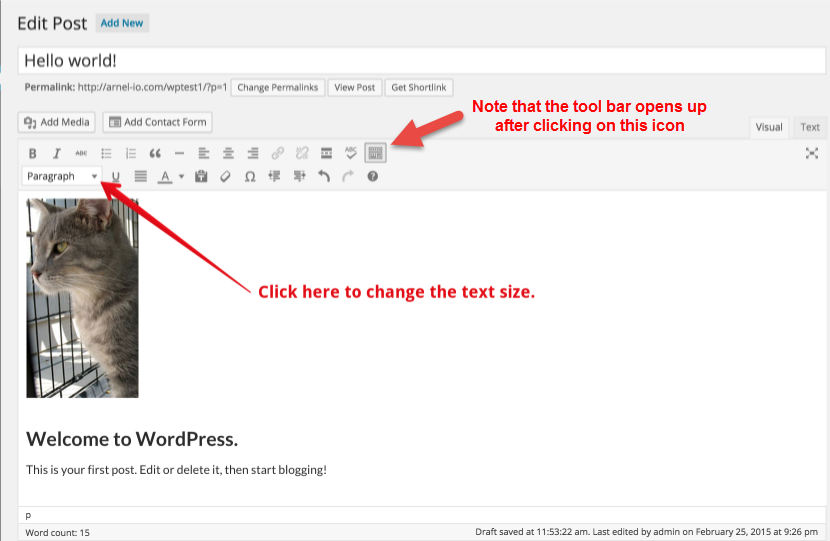Center align the text

coord(228,154)
